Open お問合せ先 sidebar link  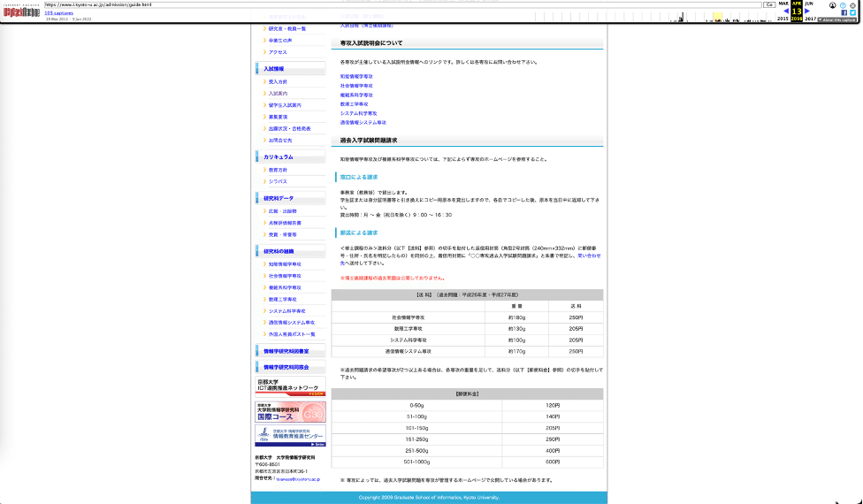(x=280, y=141)
